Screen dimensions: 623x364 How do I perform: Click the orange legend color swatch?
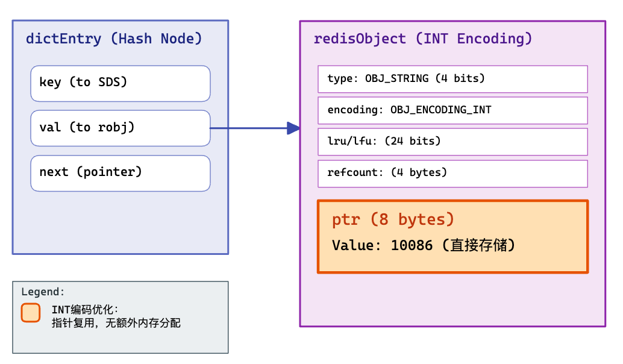(x=30, y=313)
